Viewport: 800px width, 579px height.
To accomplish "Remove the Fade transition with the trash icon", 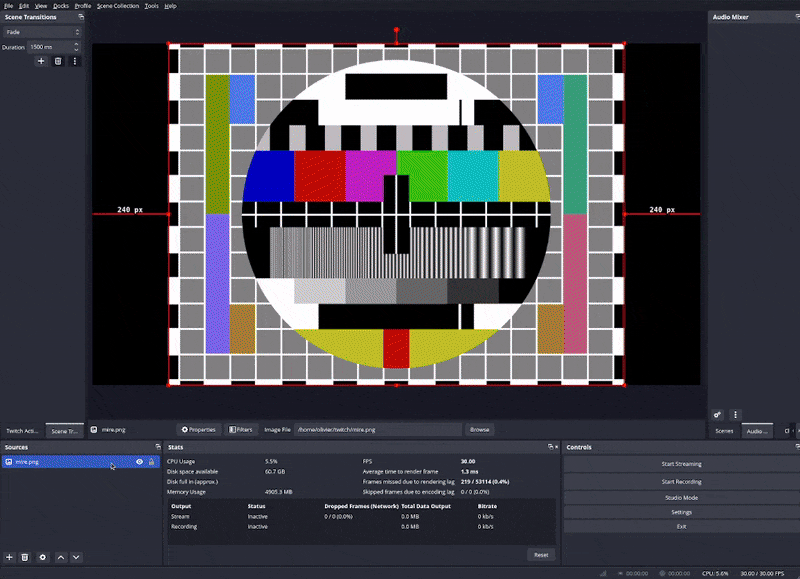I will point(59,60).
